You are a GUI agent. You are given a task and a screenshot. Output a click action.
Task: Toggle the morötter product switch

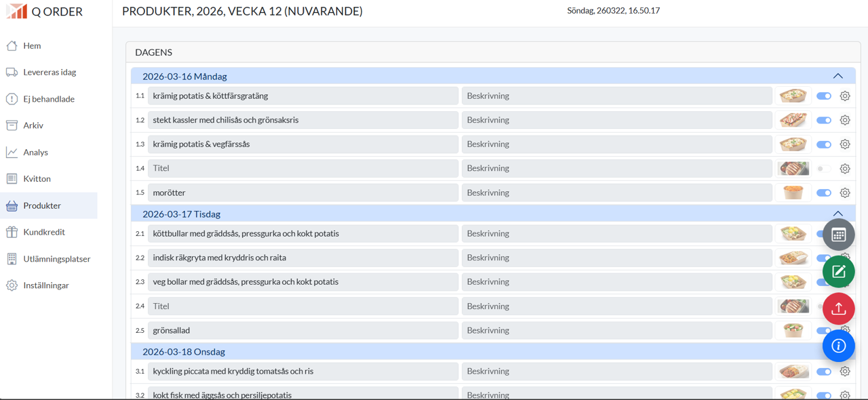coord(824,193)
